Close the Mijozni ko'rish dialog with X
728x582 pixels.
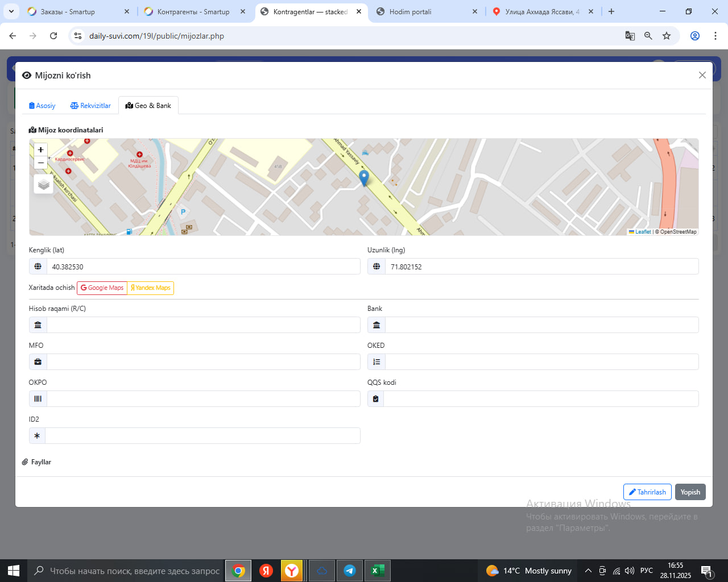click(x=702, y=75)
